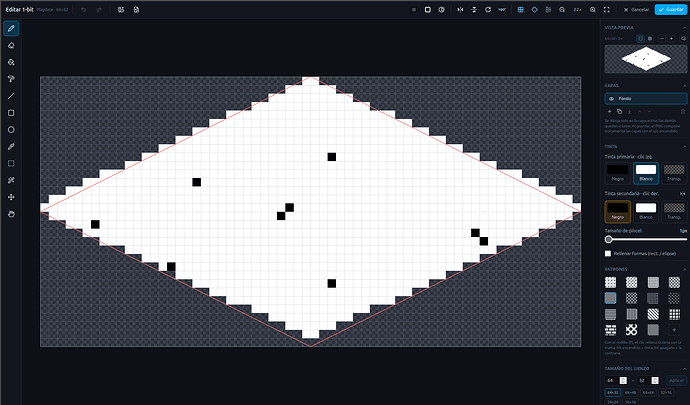The width and height of the screenshot is (690, 405).
Task: Hide the Fondo layer with eye icon
Action: (611, 99)
